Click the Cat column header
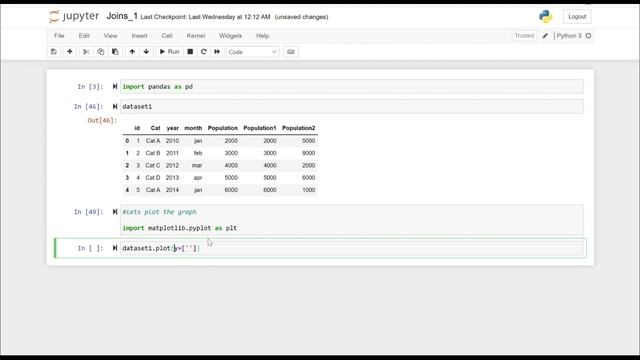 [155, 128]
